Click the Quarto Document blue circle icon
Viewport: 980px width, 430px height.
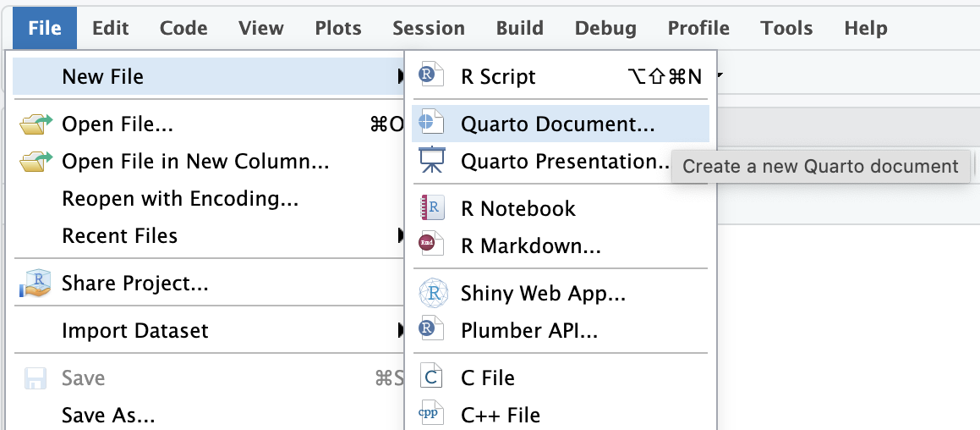click(x=431, y=123)
